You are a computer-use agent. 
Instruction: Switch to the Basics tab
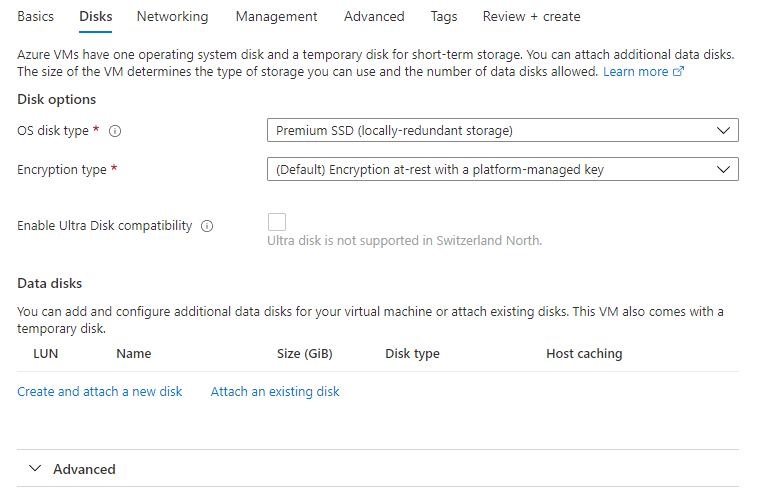click(x=36, y=17)
